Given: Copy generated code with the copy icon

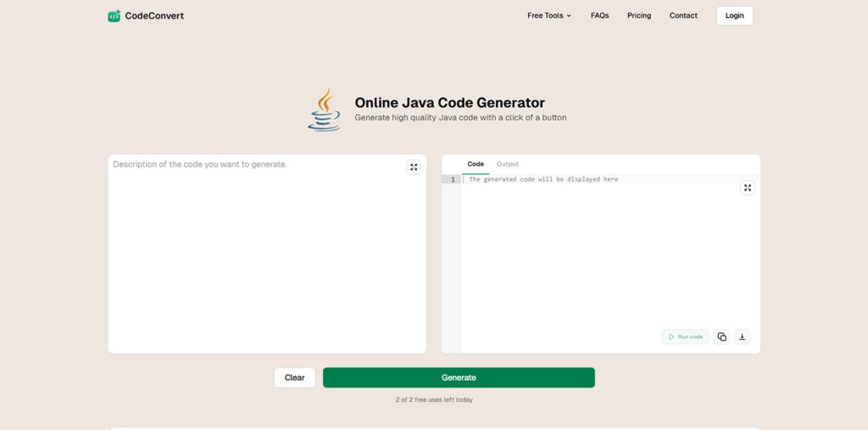Looking at the screenshot, I should (722, 337).
